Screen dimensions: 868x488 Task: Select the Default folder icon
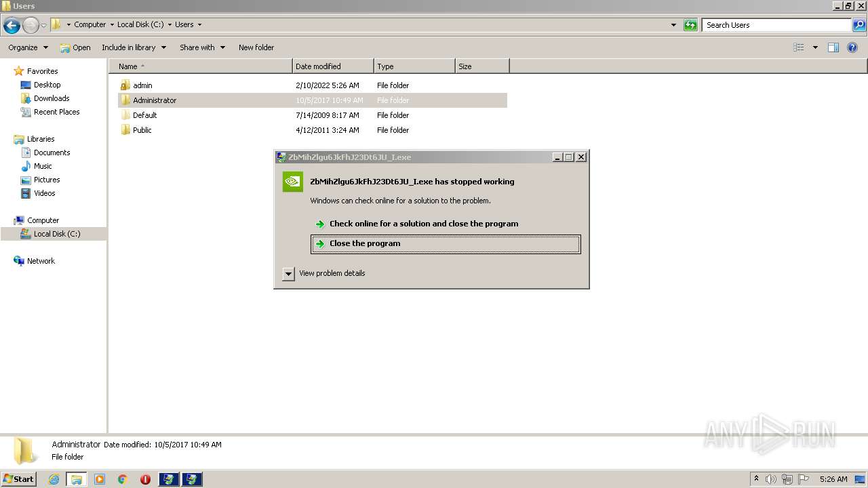click(x=125, y=115)
